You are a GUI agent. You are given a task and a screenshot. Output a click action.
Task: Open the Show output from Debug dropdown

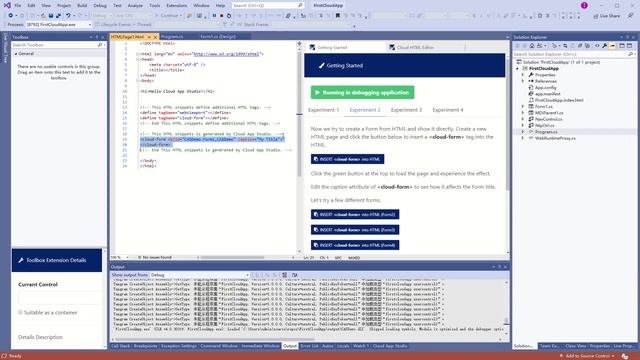[200, 275]
